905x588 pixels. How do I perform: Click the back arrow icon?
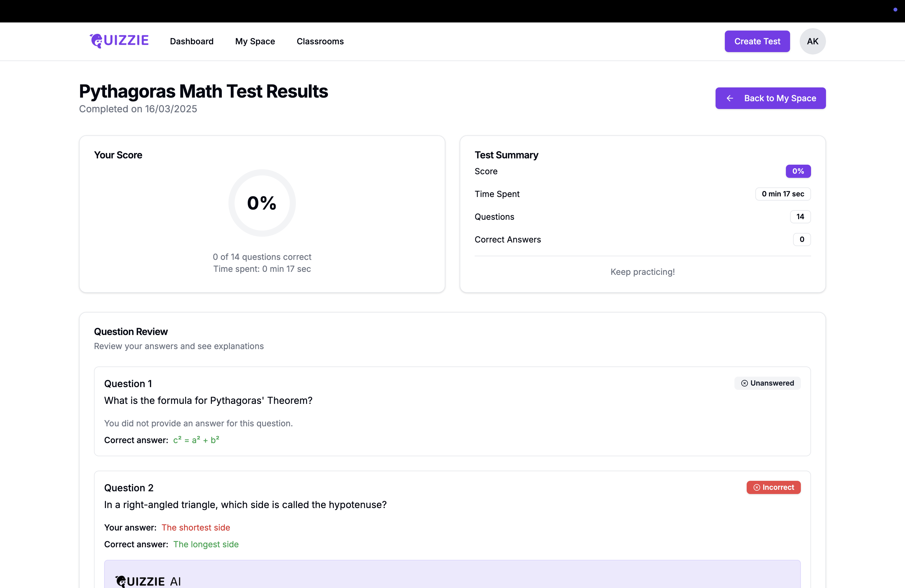pyautogui.click(x=730, y=98)
